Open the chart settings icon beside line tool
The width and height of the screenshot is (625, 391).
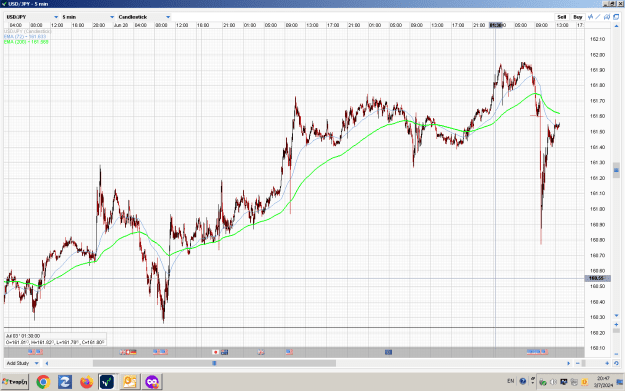607,17
